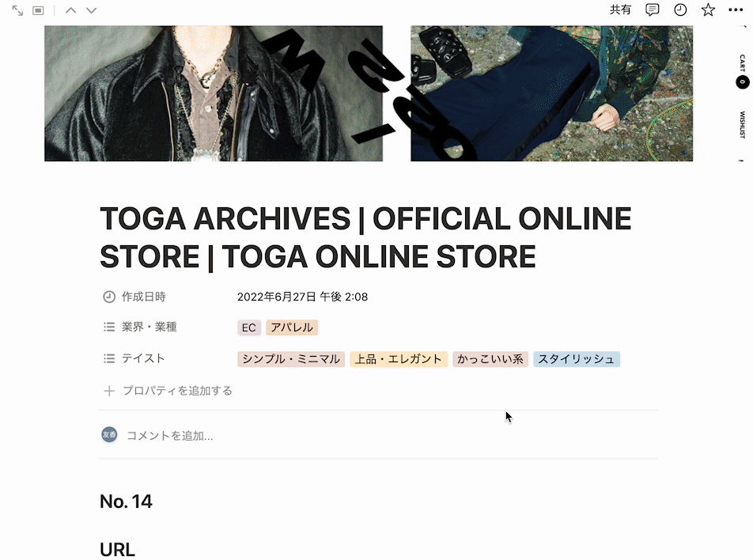This screenshot has width=753, height=560.
Task: Open the comments speech bubble icon
Action: click(x=652, y=9)
